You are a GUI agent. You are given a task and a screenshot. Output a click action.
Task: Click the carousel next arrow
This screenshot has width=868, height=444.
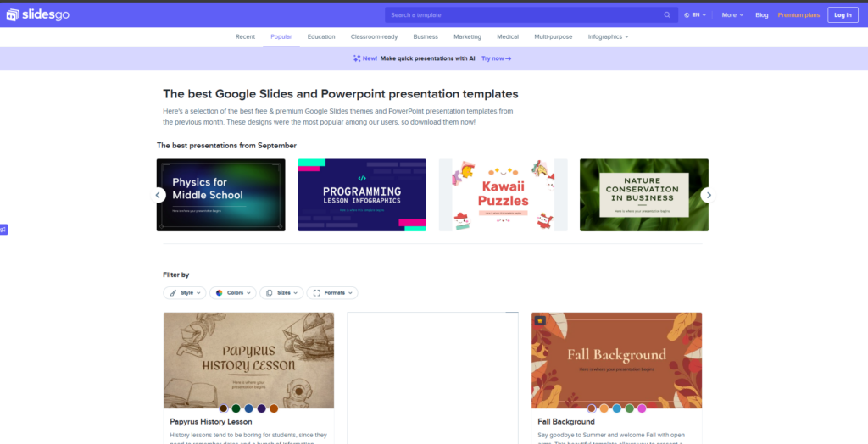(708, 195)
